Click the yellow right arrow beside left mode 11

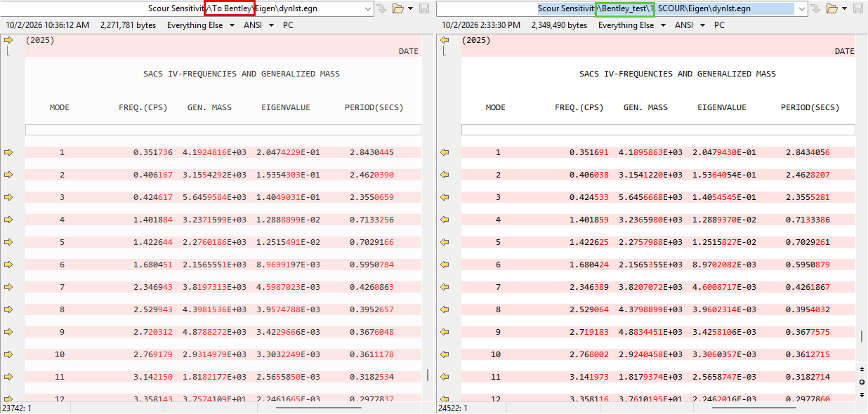pyautogui.click(x=8, y=377)
